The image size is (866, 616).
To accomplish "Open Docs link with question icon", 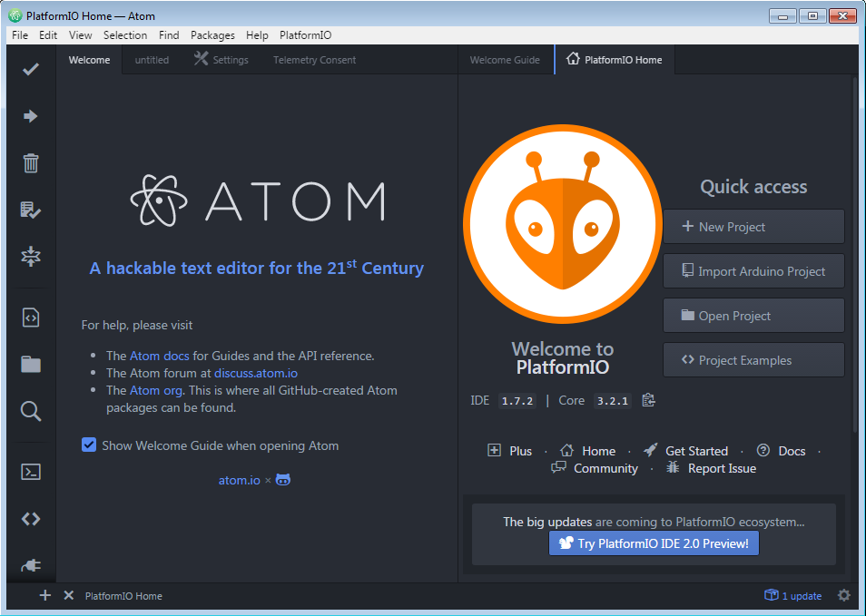I will pyautogui.click(x=781, y=451).
